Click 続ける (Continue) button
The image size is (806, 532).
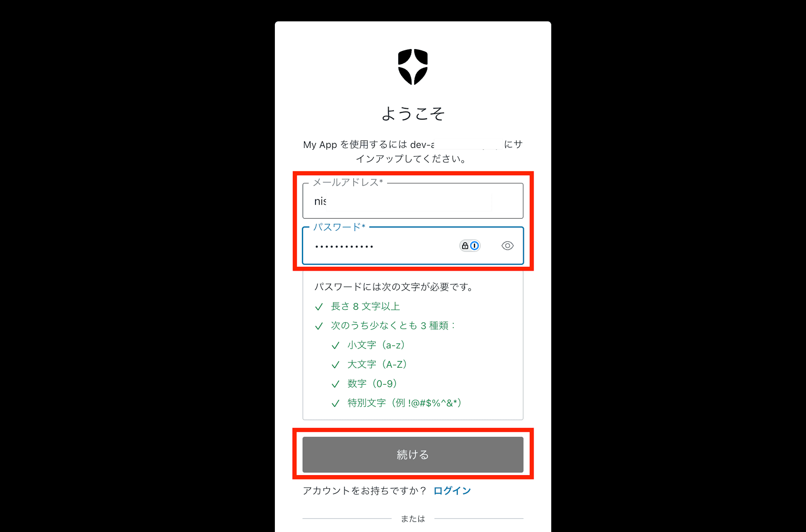[x=411, y=455]
